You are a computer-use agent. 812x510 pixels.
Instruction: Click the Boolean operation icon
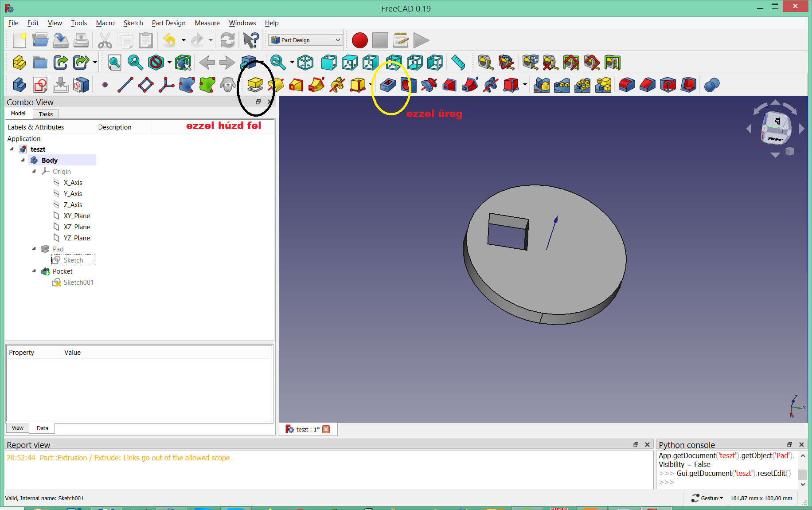(711, 85)
